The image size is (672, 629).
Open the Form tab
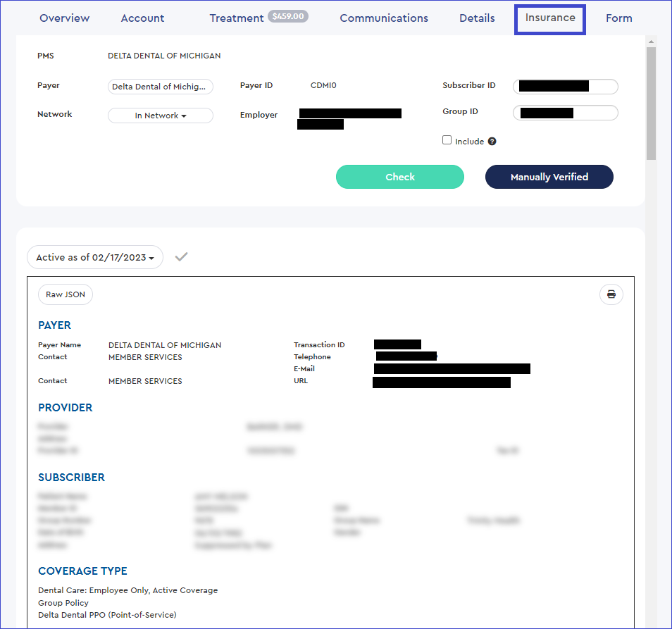(x=618, y=18)
